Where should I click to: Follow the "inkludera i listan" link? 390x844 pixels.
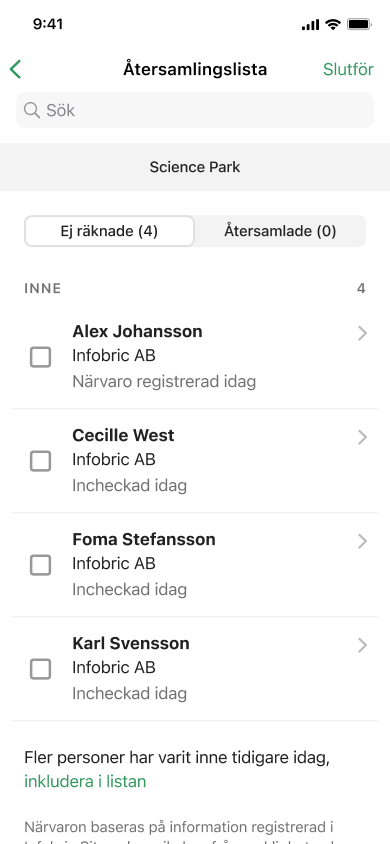coord(85,781)
